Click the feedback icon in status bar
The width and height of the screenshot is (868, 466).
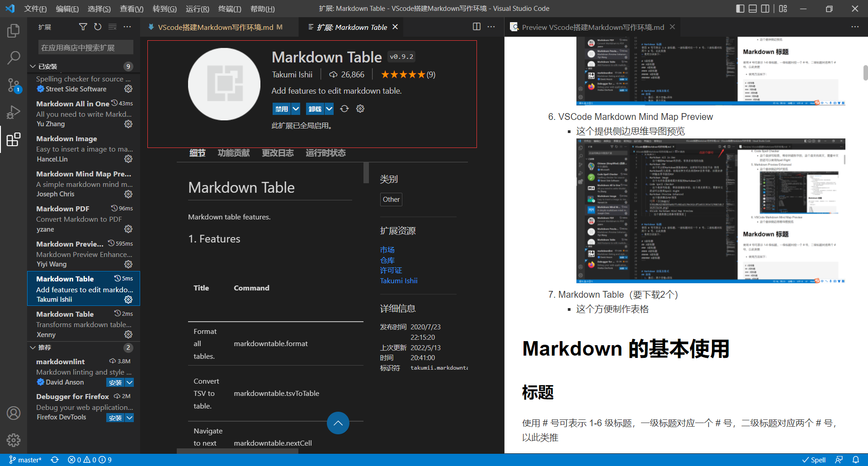point(839,460)
